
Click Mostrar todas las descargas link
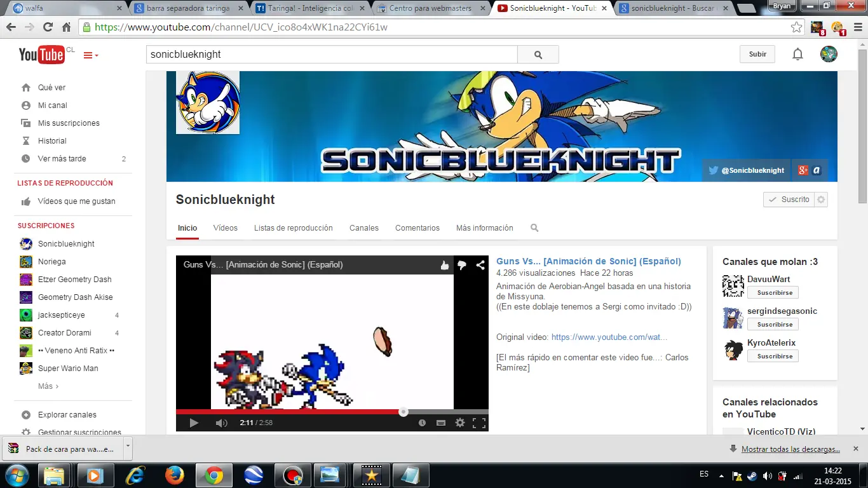coord(790,449)
